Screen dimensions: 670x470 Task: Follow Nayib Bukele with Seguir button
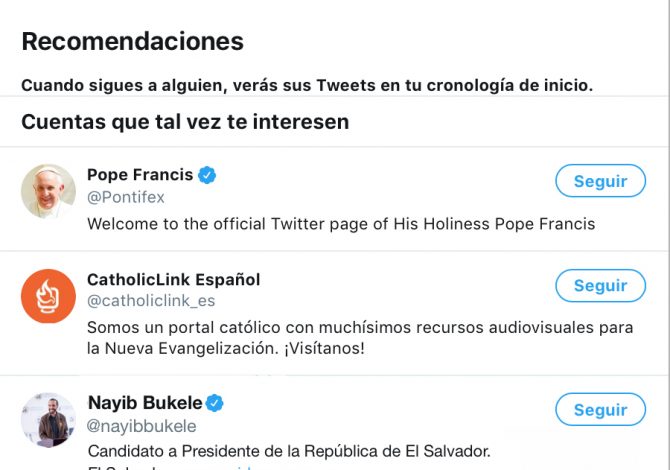[x=600, y=409]
